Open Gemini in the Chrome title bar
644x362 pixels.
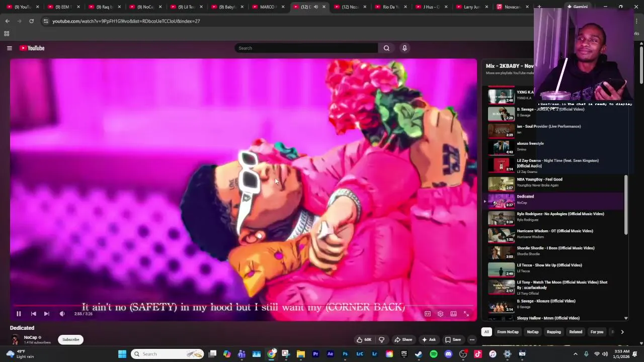point(577,7)
